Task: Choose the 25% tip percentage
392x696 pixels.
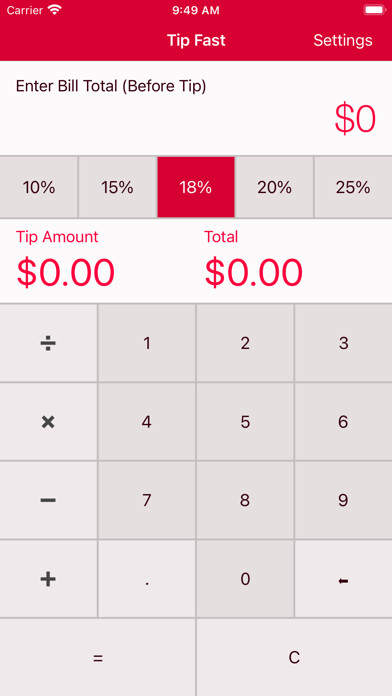Action: click(353, 187)
